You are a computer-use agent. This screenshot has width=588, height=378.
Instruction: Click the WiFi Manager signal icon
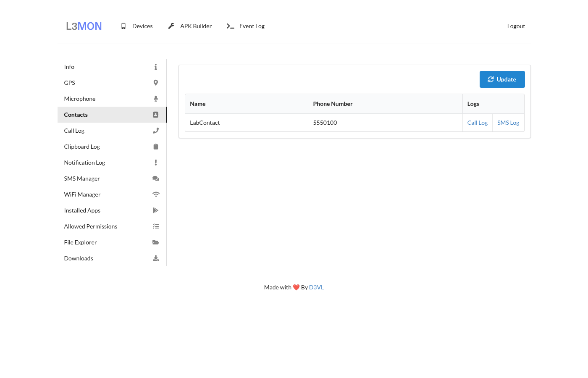155,194
